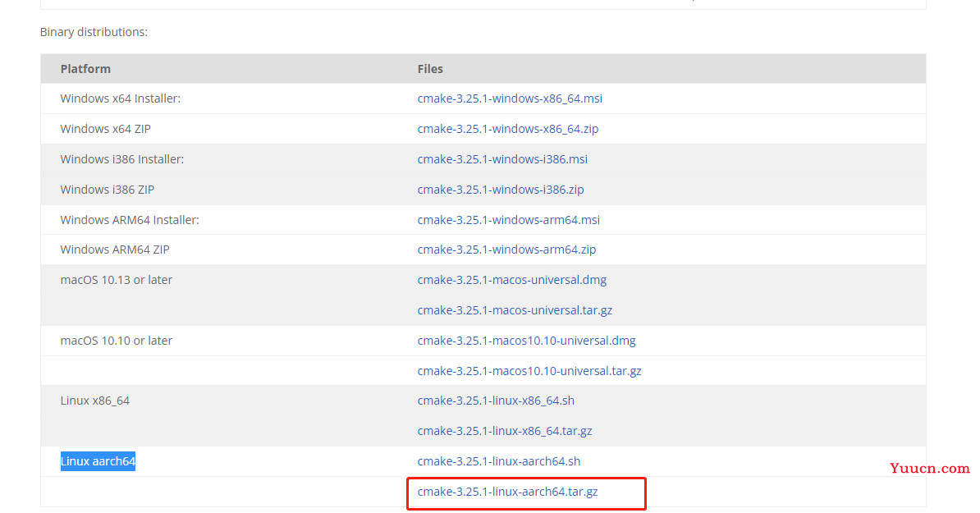
Task: Select the highlighted Linux aarch64 platform text
Action: point(98,461)
